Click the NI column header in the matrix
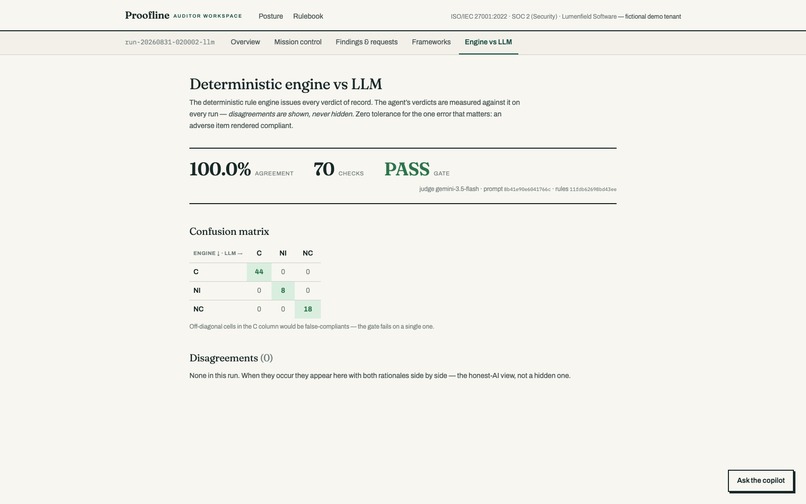The image size is (806, 504). tap(283, 253)
